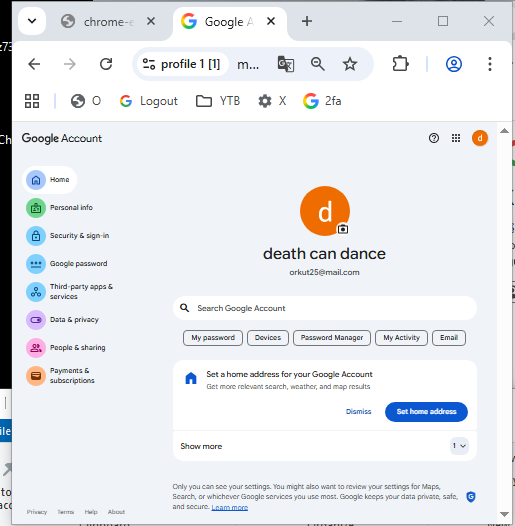This screenshot has width=515, height=526.
Task: Open the About footer link
Action: click(116, 512)
